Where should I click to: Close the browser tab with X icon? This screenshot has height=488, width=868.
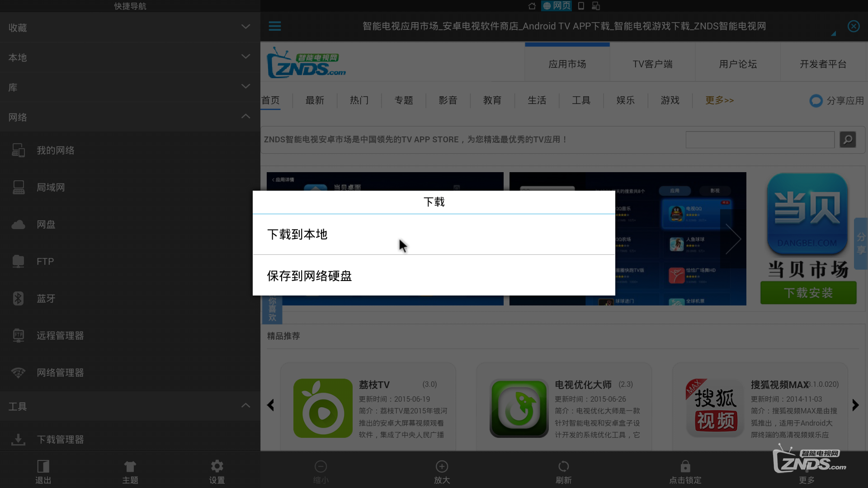click(854, 26)
